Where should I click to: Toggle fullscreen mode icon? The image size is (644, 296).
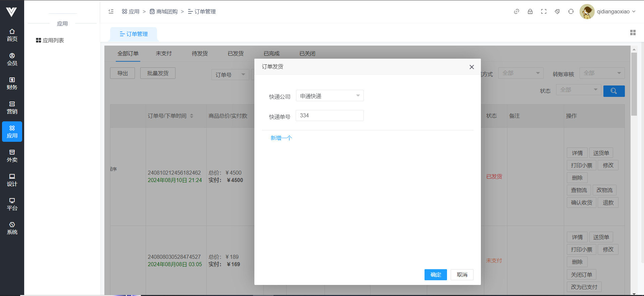(544, 11)
